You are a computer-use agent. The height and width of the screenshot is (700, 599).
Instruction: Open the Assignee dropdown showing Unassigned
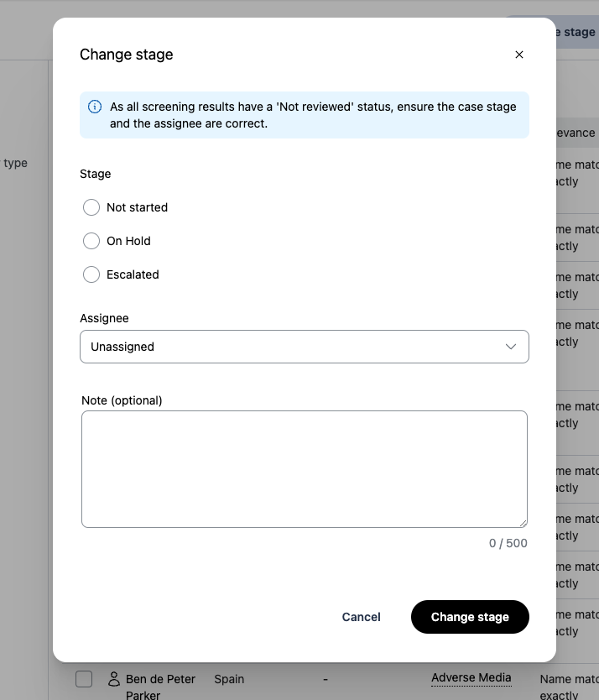click(304, 347)
